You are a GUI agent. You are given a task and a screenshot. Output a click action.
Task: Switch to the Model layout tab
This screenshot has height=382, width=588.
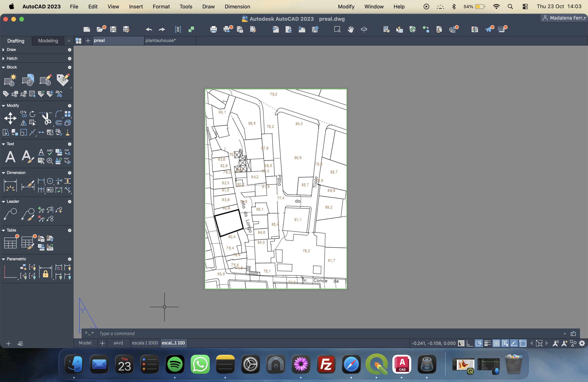85,343
